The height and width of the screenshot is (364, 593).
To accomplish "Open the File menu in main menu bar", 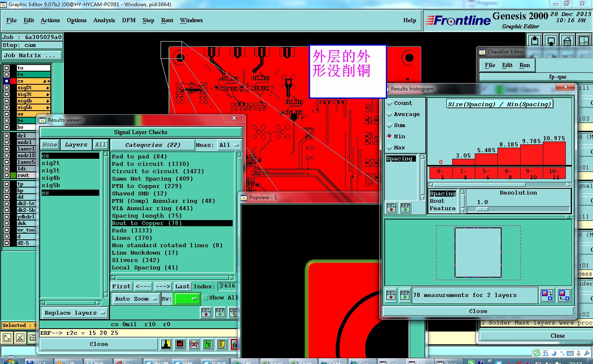I will point(12,20).
